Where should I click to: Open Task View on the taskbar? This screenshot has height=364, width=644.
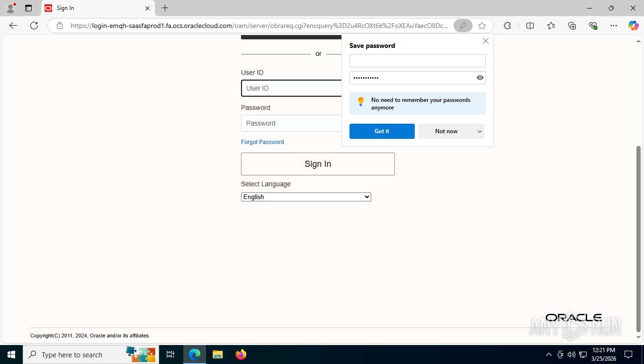click(x=170, y=355)
